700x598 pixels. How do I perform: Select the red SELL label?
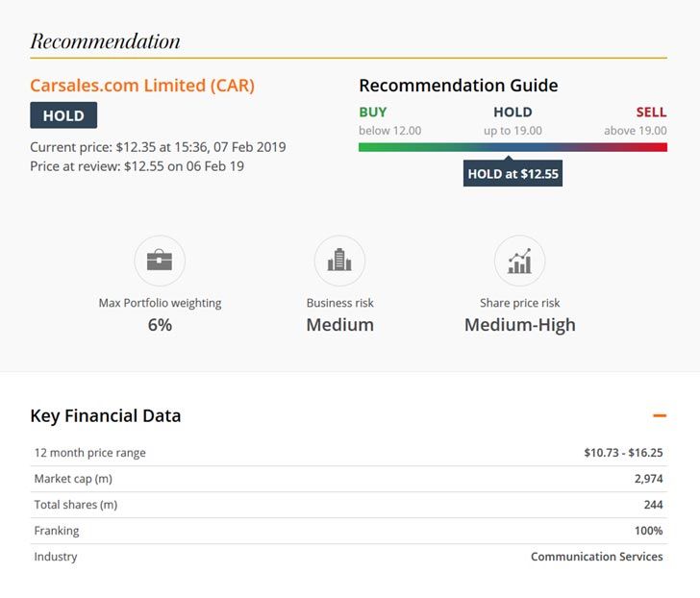[x=651, y=112]
